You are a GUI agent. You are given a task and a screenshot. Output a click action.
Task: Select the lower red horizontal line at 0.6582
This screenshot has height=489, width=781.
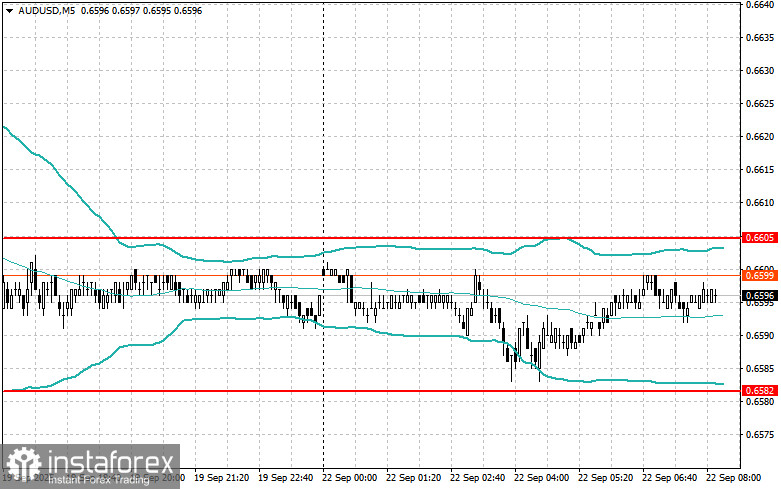[371, 391]
